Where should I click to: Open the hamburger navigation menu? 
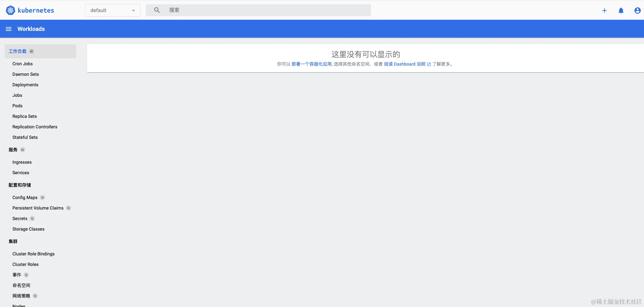click(9, 29)
